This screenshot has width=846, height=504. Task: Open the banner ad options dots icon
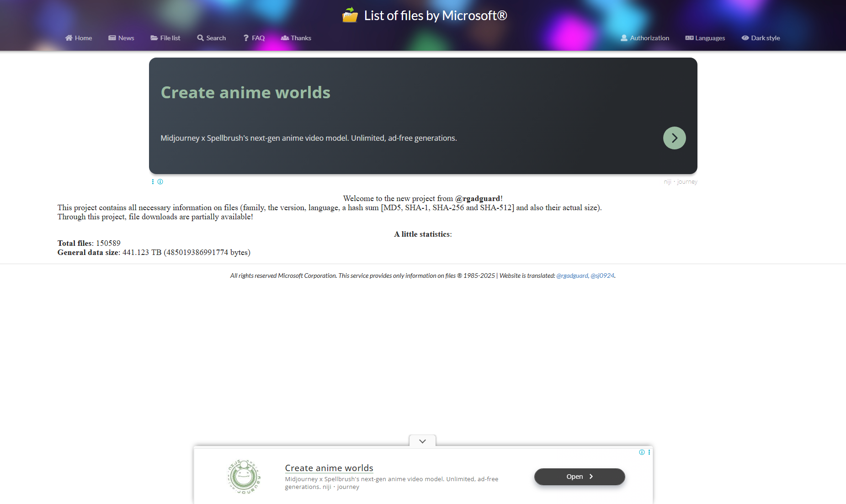153,182
